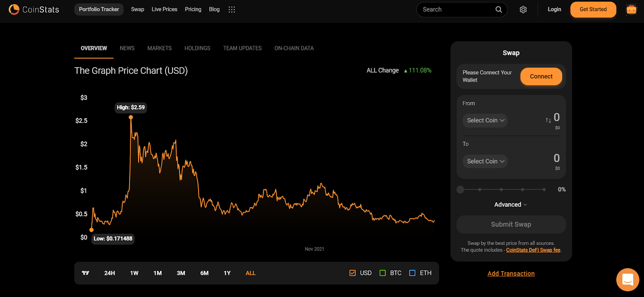
Task: Click the Login link
Action: 554,9
